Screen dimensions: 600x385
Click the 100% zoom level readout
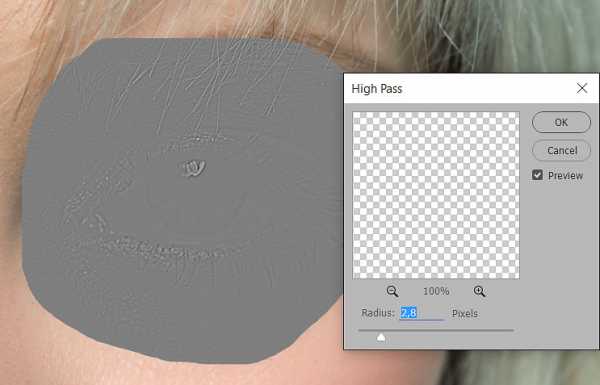436,291
